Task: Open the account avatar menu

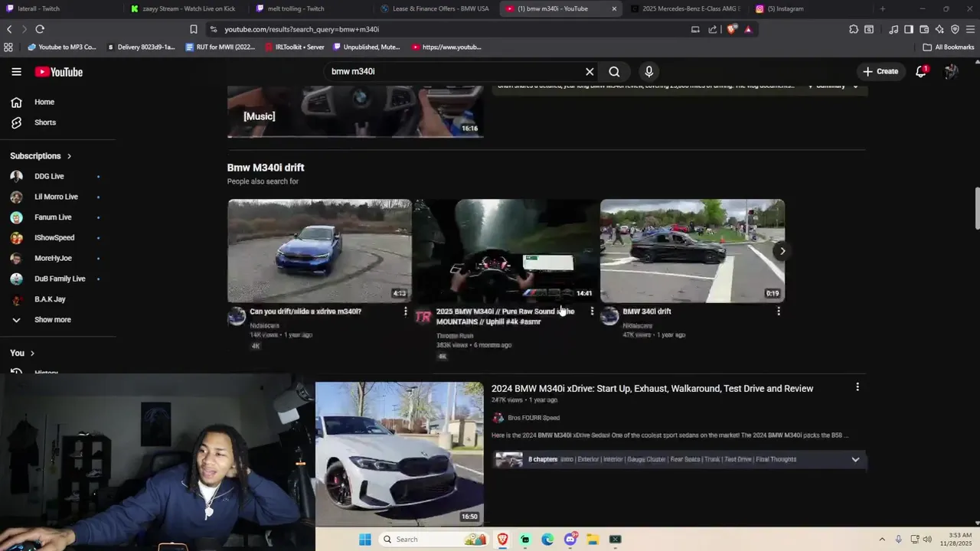Action: tap(951, 71)
